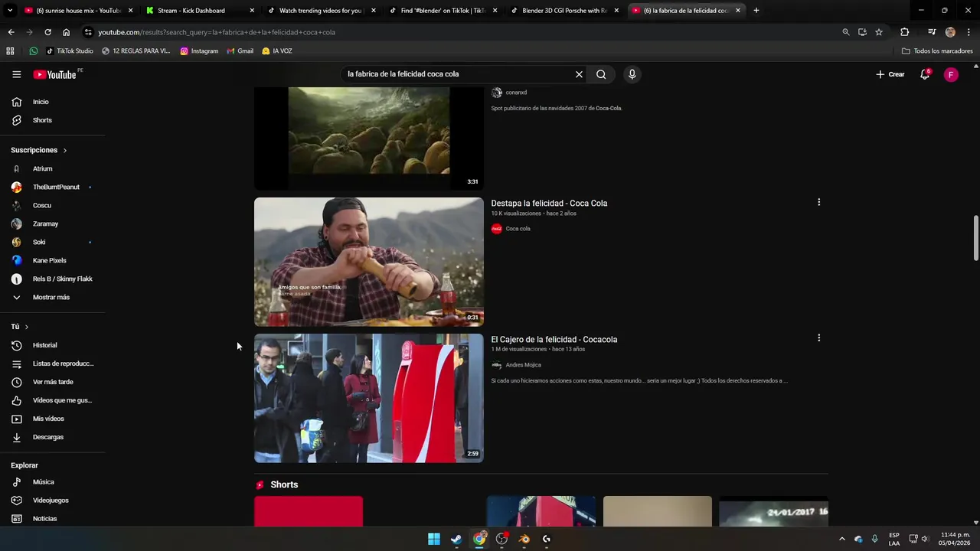Click the page vertical scrollbar thumb
Viewport: 980px width, 551px height.
tap(975, 239)
